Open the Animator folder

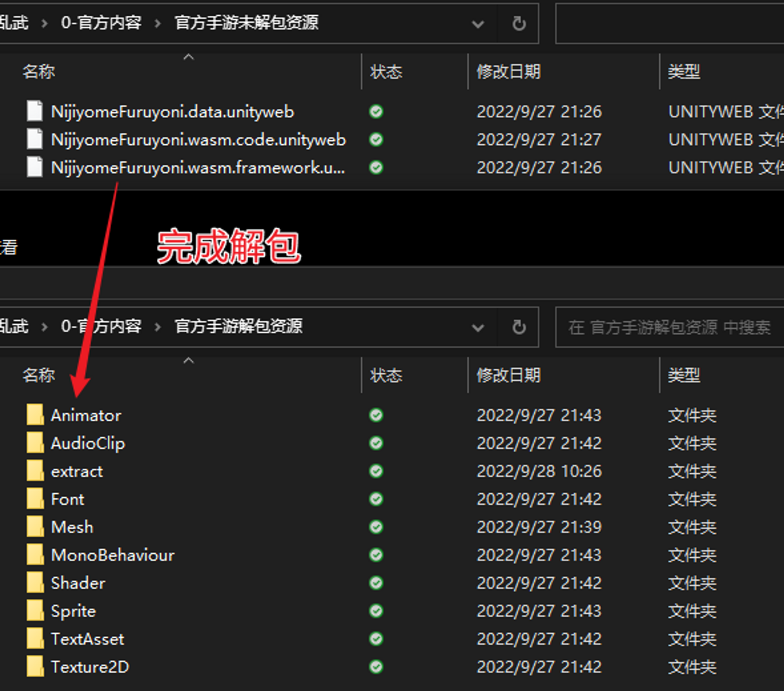coord(86,415)
